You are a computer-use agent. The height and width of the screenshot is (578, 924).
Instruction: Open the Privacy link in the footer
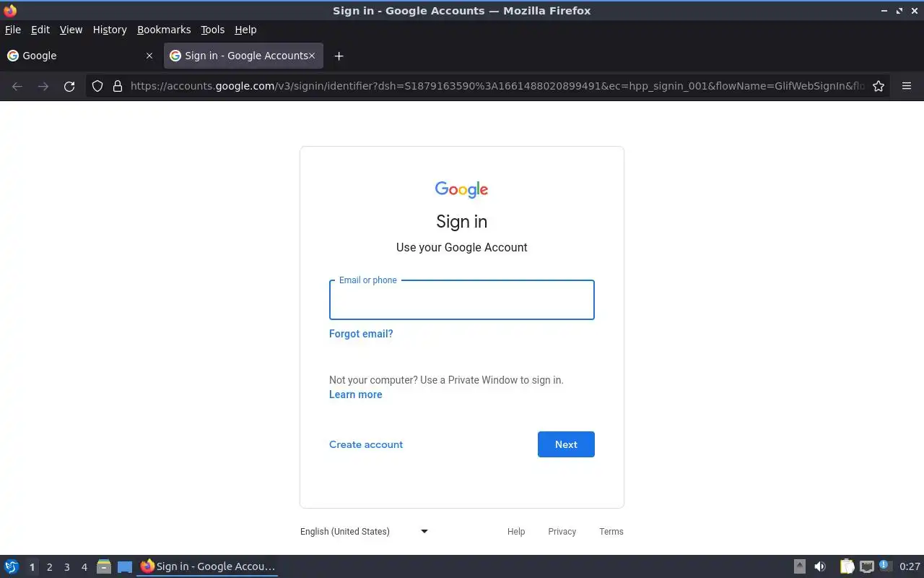tap(562, 531)
